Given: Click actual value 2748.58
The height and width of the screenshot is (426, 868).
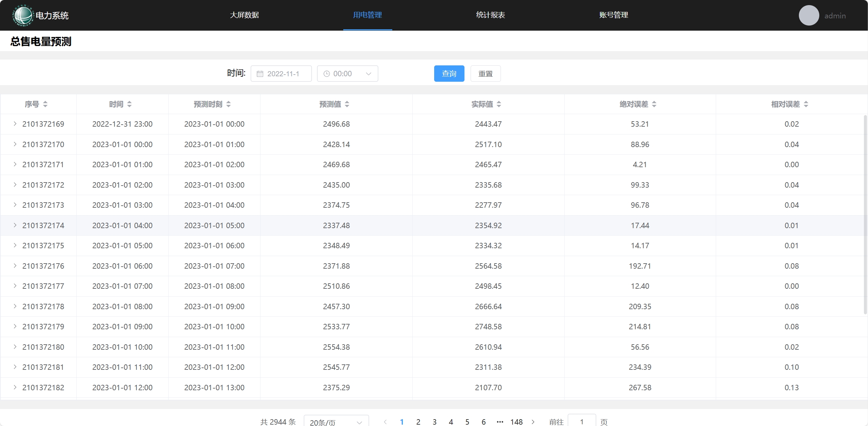Looking at the screenshot, I should tap(488, 327).
